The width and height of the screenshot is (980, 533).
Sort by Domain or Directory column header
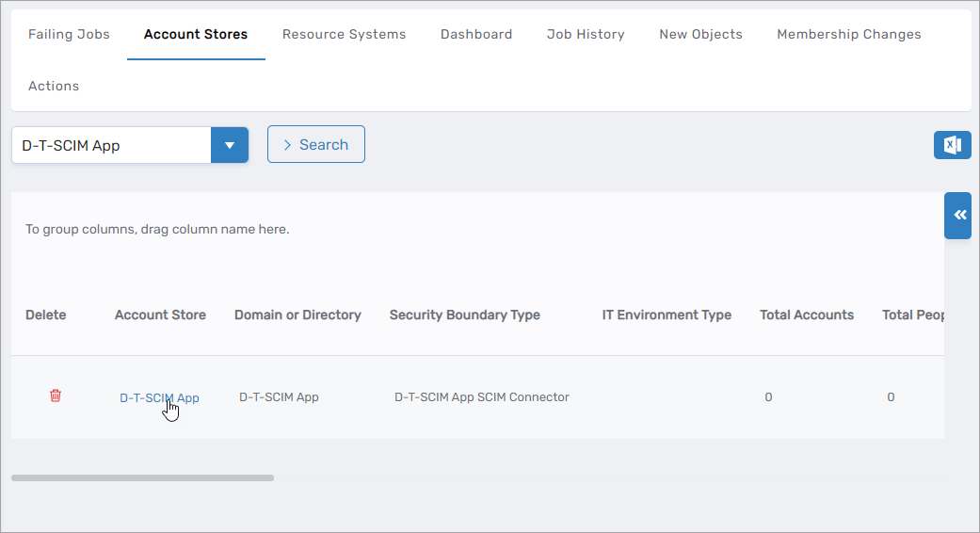click(297, 315)
